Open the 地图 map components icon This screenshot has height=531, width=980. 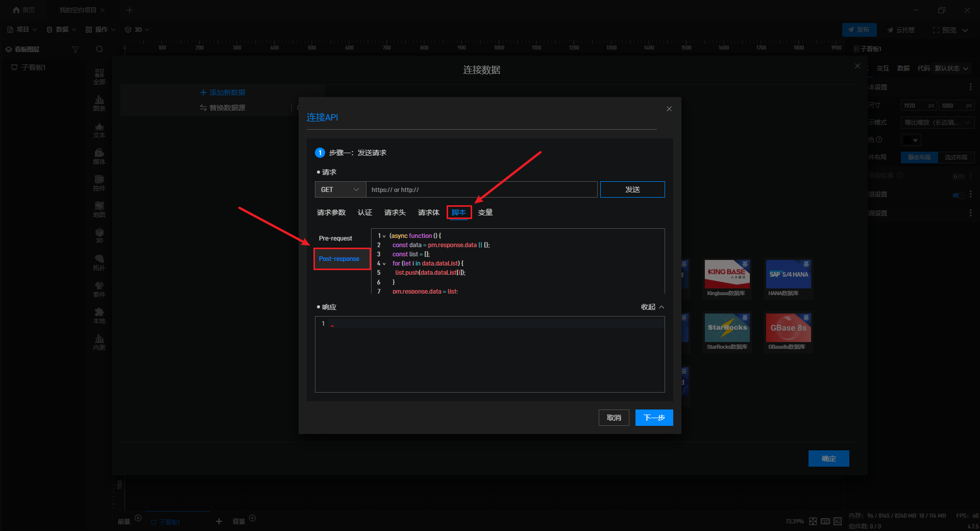tap(100, 209)
